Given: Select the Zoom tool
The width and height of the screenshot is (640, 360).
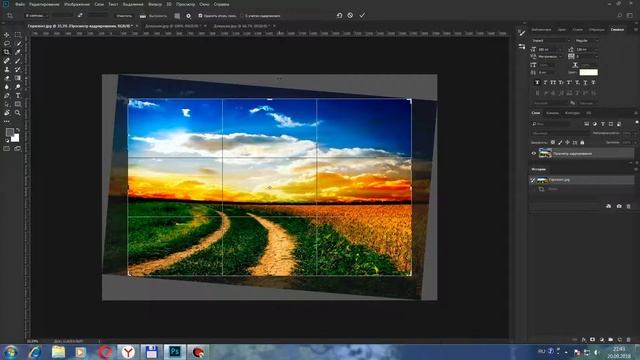Looking at the screenshot, I should coord(18,113).
